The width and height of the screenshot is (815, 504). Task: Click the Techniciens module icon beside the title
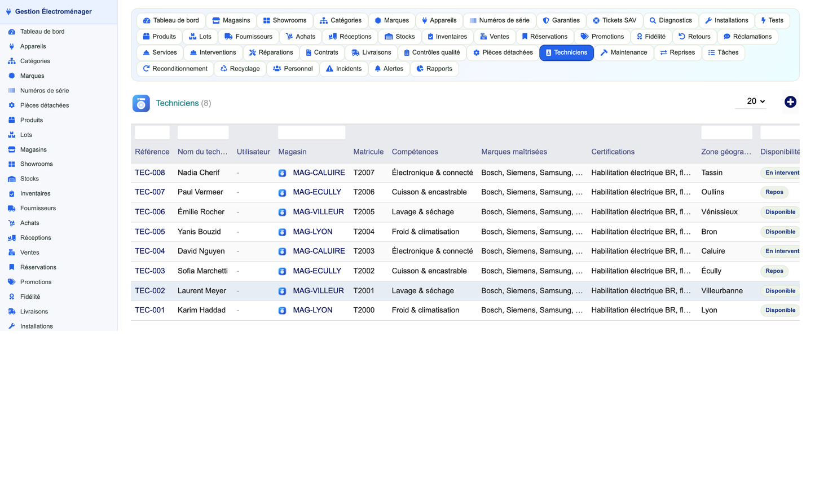(x=141, y=103)
